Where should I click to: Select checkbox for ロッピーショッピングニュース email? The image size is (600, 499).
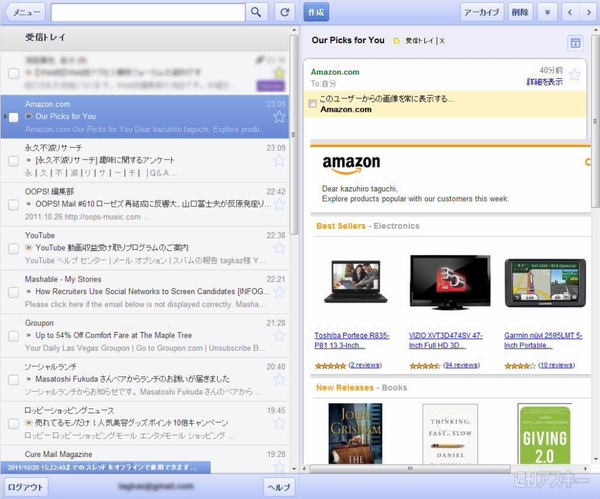click(13, 424)
